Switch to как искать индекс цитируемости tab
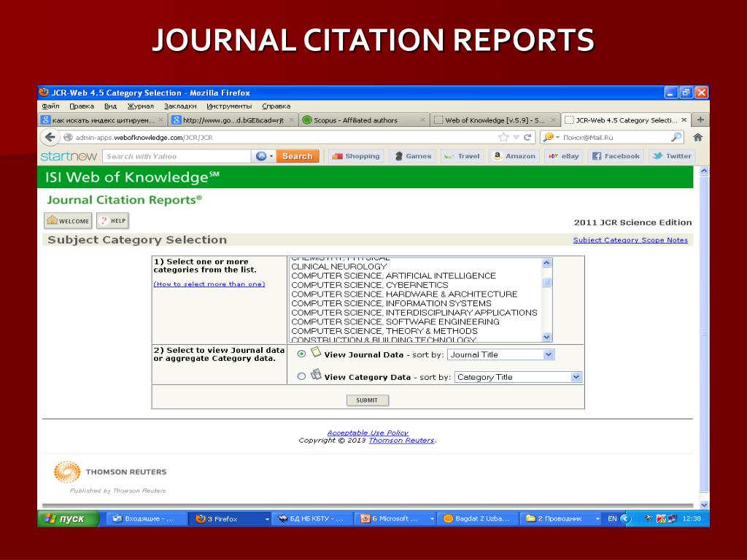Viewport: 747px width, 560px height. tap(102, 120)
